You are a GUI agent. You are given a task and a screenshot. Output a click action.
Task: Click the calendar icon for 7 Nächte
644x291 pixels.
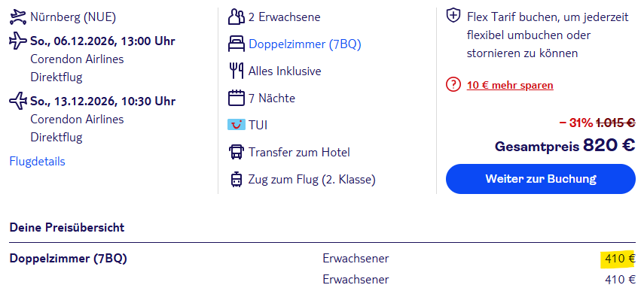[237, 99]
